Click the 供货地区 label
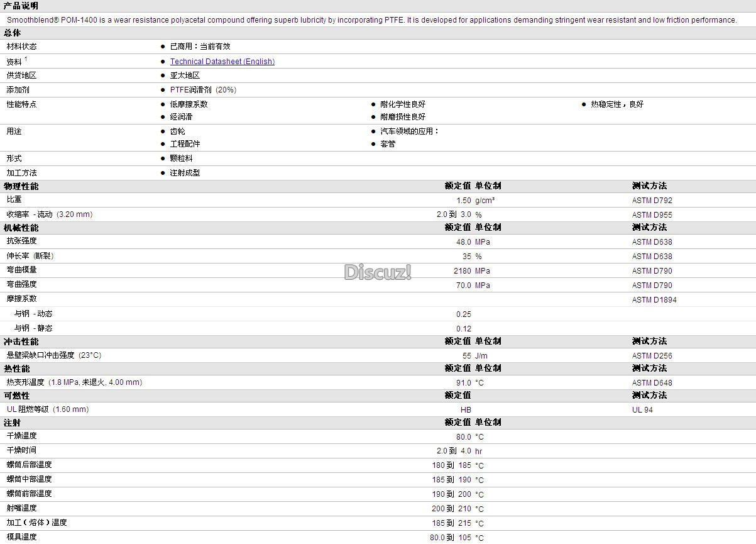 [22, 75]
